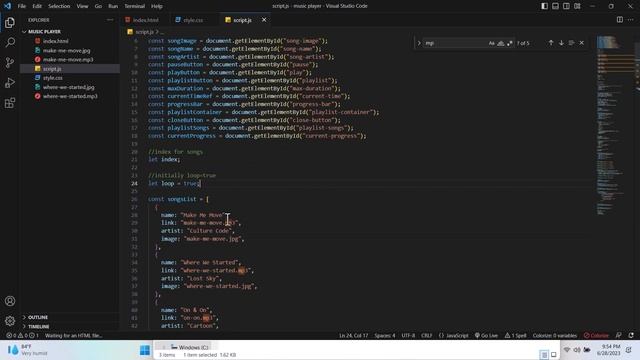This screenshot has width=640, height=360.
Task: Open customize layout icon
Action: click(x=578, y=6)
